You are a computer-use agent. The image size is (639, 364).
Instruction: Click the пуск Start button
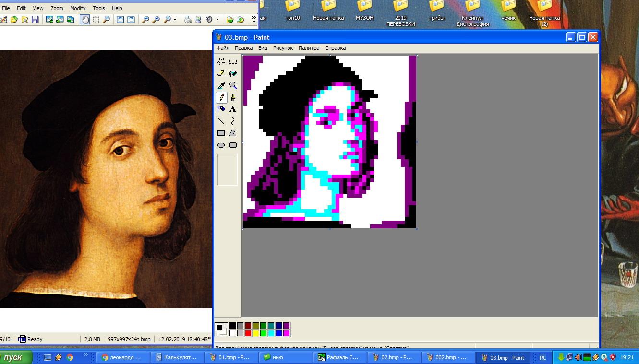pos(16,357)
